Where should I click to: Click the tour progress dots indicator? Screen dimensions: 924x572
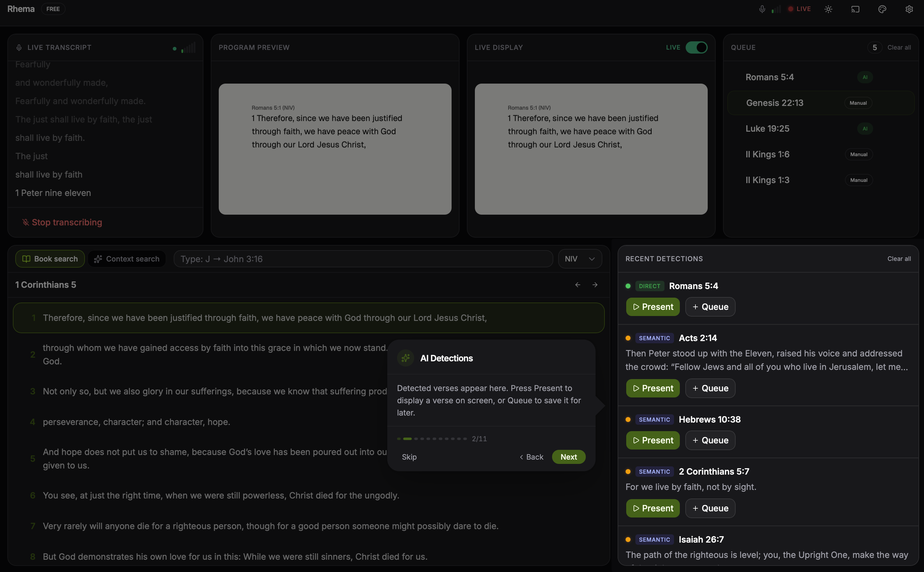pyautogui.click(x=432, y=439)
